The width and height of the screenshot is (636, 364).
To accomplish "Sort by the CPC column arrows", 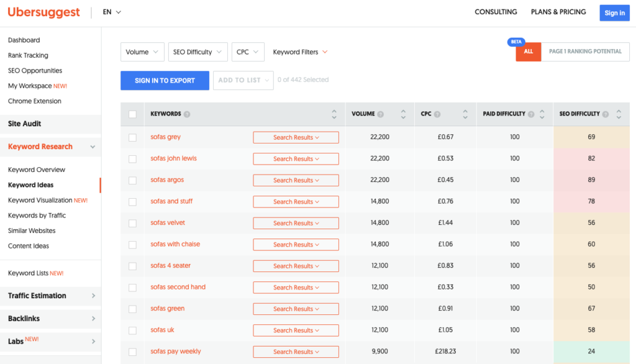I will 465,114.
